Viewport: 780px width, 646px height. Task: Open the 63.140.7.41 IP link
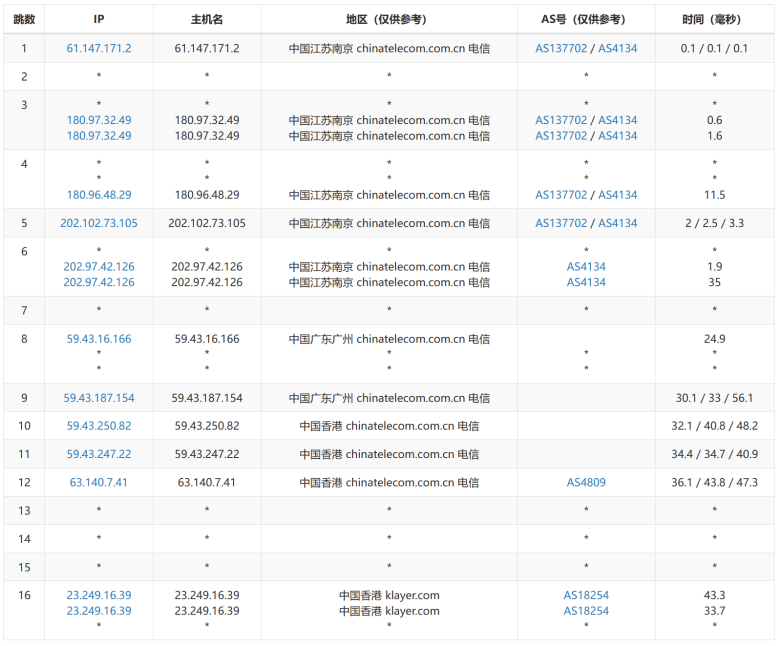tap(98, 482)
